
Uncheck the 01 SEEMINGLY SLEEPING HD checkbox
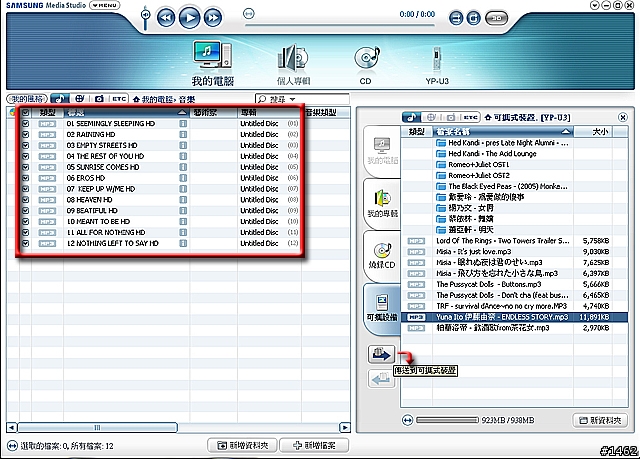pos(26,124)
